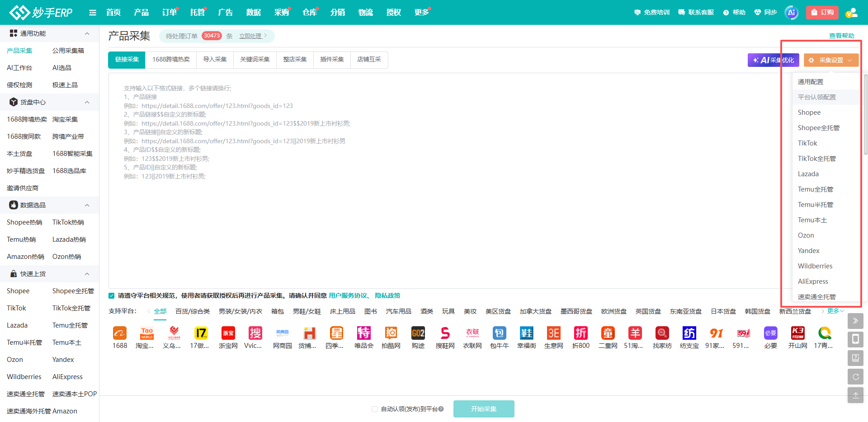Expand 更多 supported platform categories
The width and height of the screenshot is (868, 422).
835,311
